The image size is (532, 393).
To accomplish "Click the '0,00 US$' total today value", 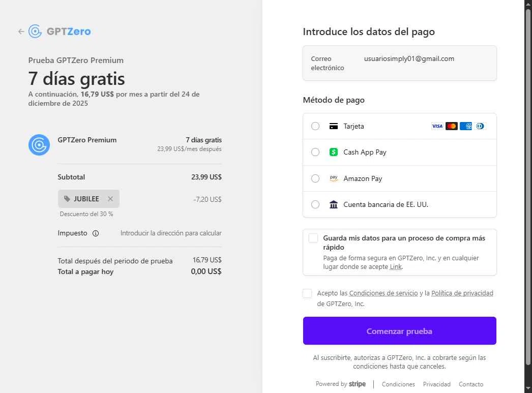I will (206, 271).
